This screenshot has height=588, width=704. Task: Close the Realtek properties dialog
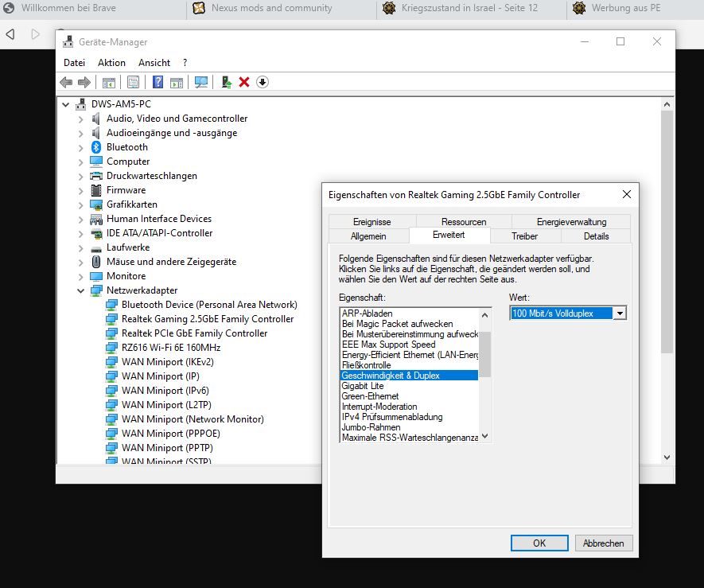pos(627,194)
